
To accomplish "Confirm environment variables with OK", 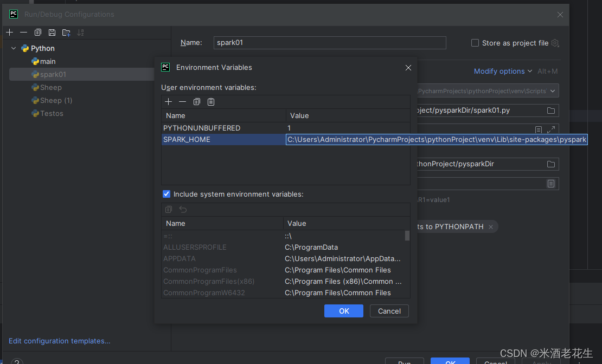I will 343,310.
